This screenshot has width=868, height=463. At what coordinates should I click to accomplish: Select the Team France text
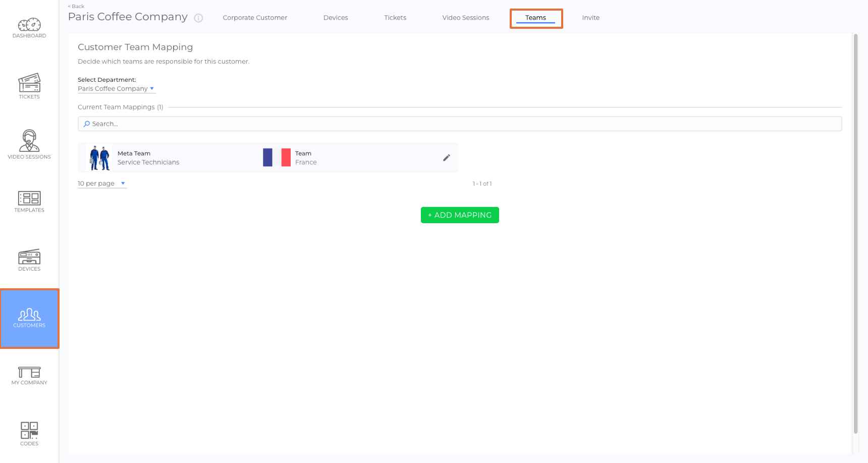pos(306,158)
